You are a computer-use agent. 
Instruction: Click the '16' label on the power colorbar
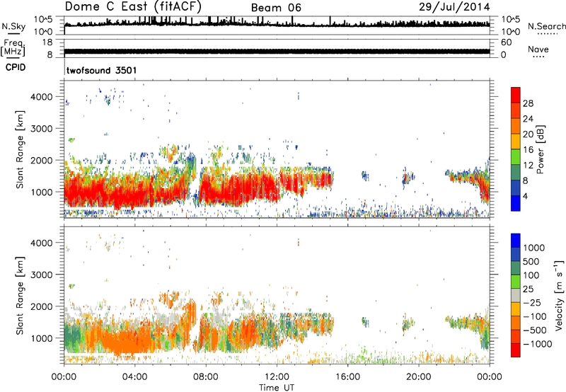528,150
